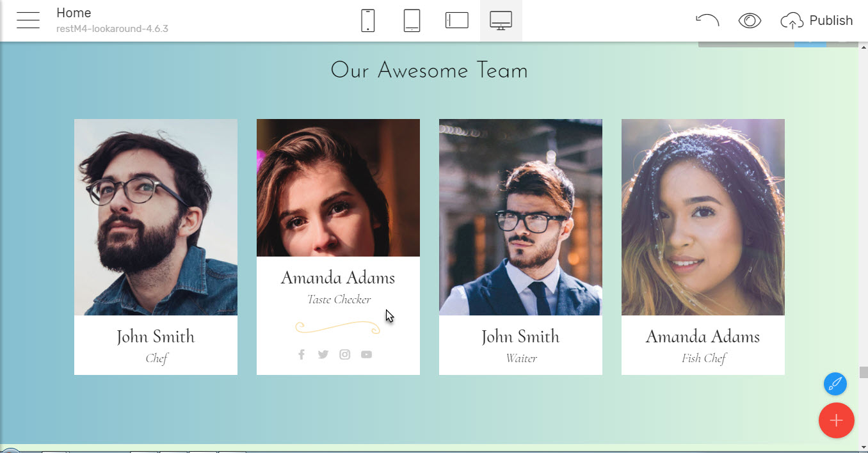Open the hamburger main menu

coord(28,20)
